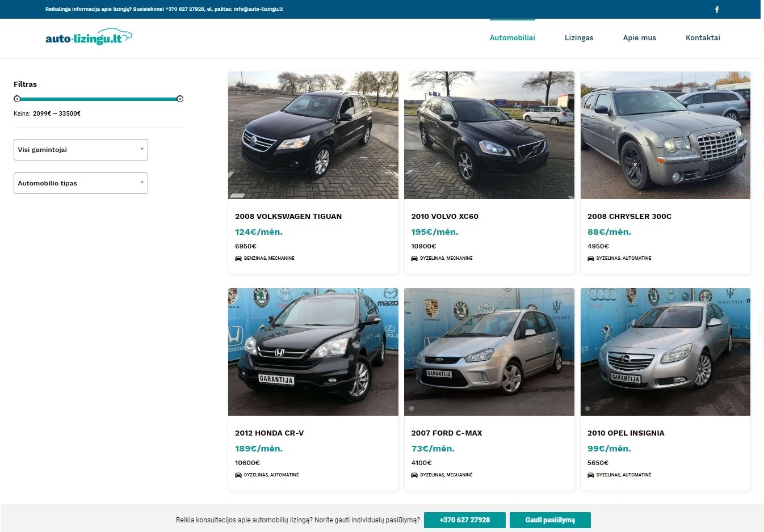This screenshot has width=764, height=532.
Task: Click the 5650€ price text
Action: [x=598, y=463]
